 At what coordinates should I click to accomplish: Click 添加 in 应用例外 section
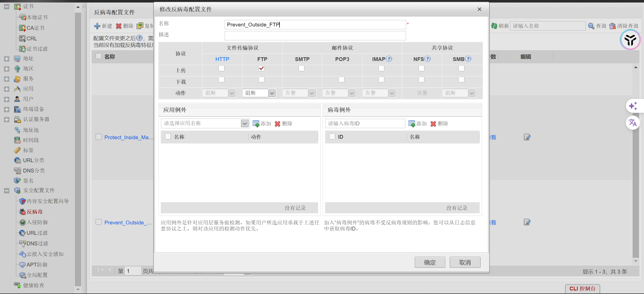(262, 124)
